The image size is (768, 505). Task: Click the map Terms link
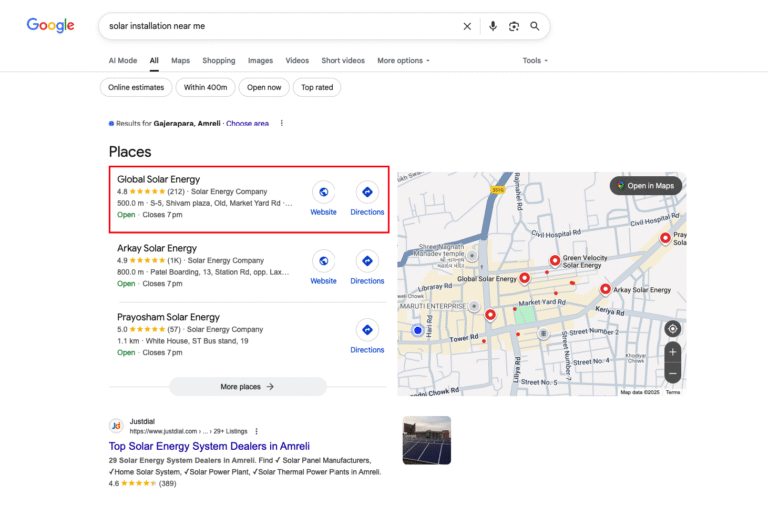tap(673, 392)
